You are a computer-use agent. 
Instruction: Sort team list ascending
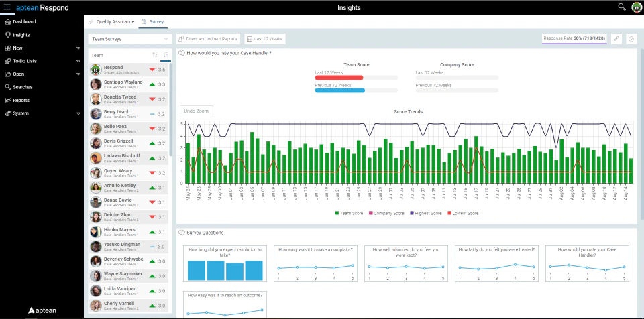pos(155,54)
